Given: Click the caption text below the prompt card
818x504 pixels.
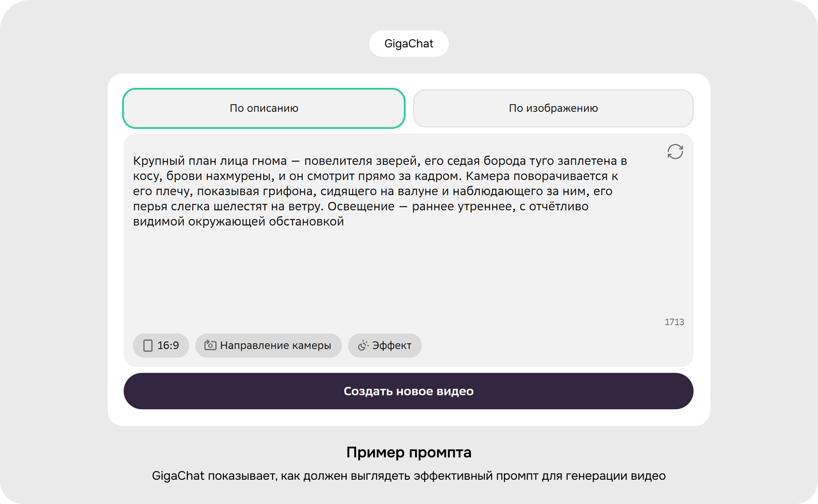Looking at the screenshot, I should pos(409,475).
